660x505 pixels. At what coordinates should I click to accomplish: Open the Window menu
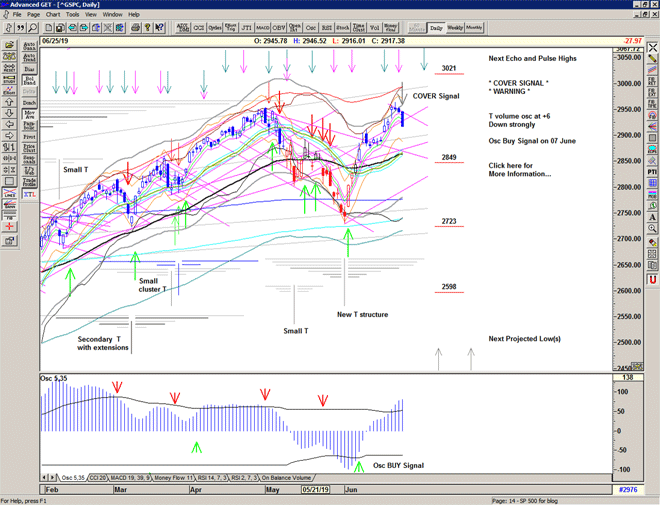(112, 14)
